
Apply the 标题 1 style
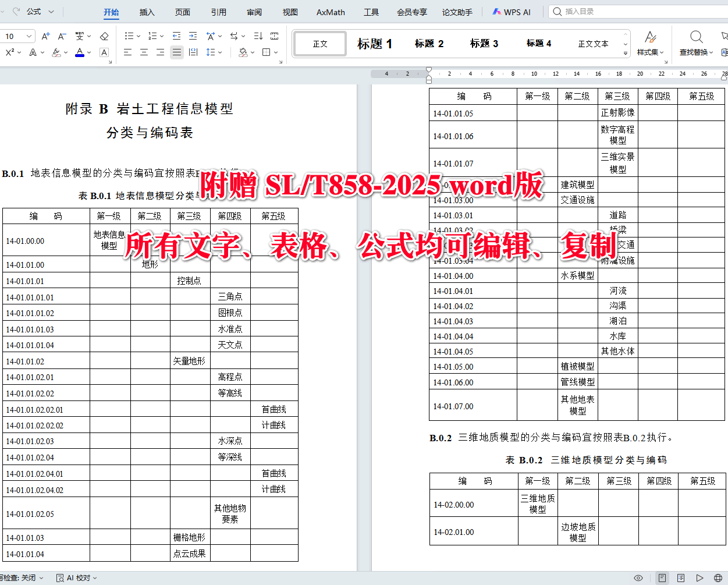(375, 44)
